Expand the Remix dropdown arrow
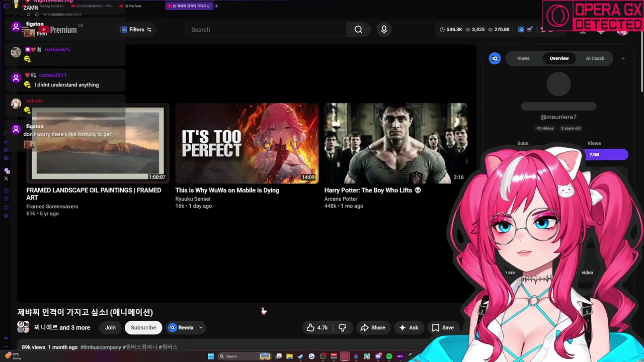Viewport: 644px width, 362px height. 201,328
